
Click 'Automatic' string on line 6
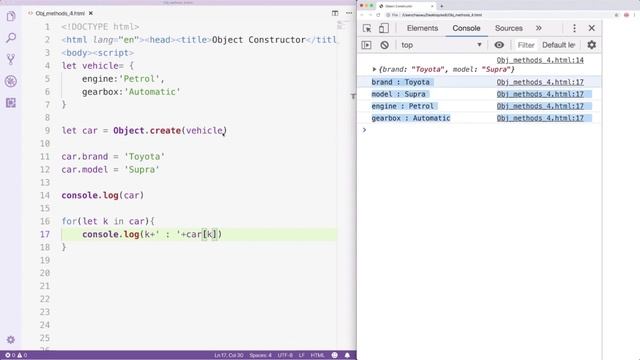coord(152,92)
